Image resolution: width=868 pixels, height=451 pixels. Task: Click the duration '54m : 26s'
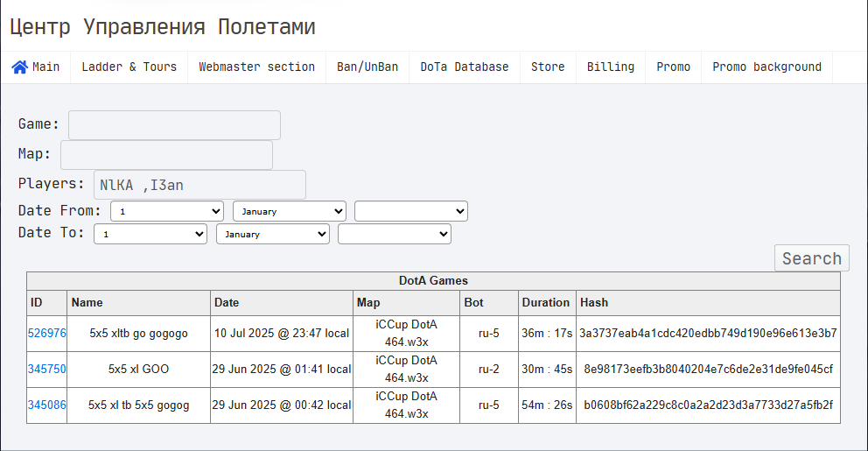coord(547,405)
